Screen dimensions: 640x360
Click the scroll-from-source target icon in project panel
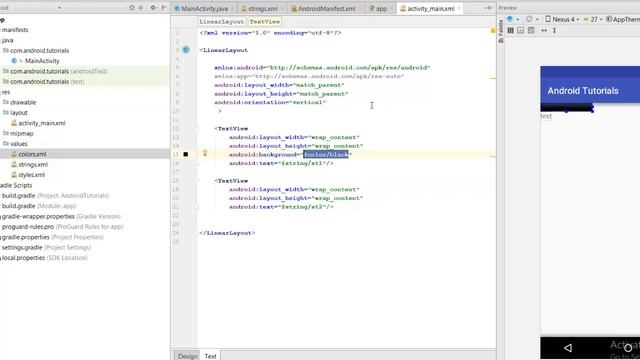[x=131, y=8]
